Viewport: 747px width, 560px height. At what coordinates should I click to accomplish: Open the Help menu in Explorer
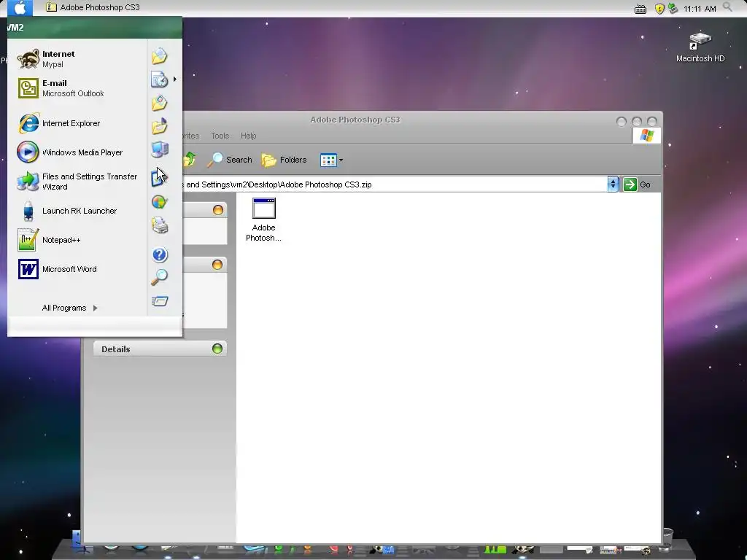tap(248, 136)
